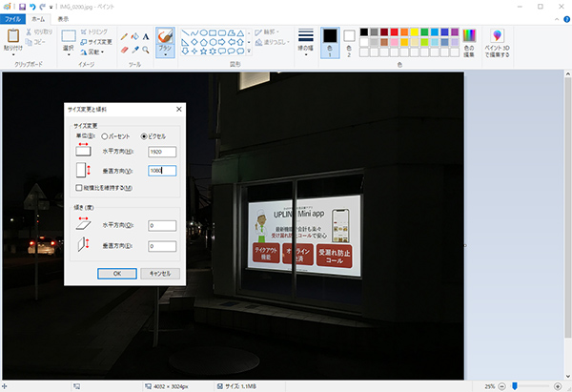Click the Copy icon
The height and width of the screenshot is (392, 572).
pos(29,42)
